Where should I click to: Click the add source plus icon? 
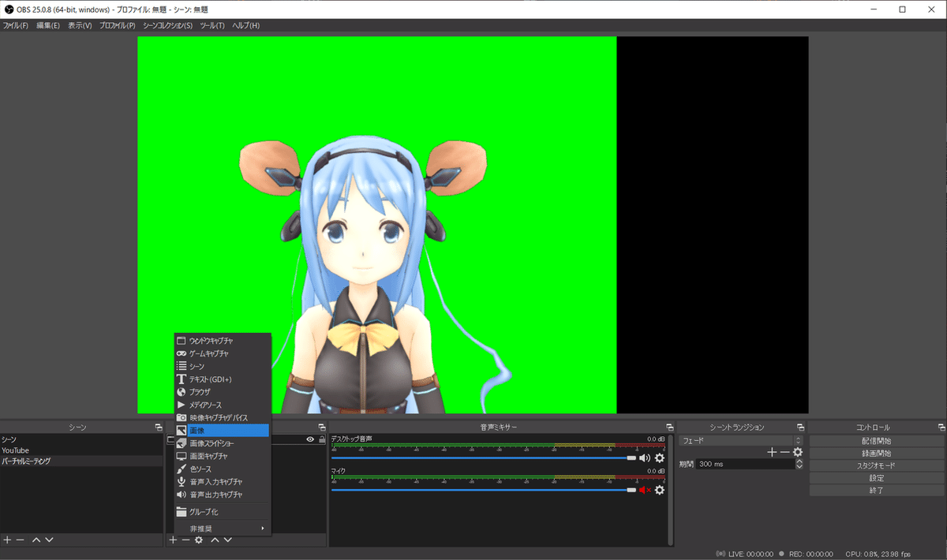point(173,539)
